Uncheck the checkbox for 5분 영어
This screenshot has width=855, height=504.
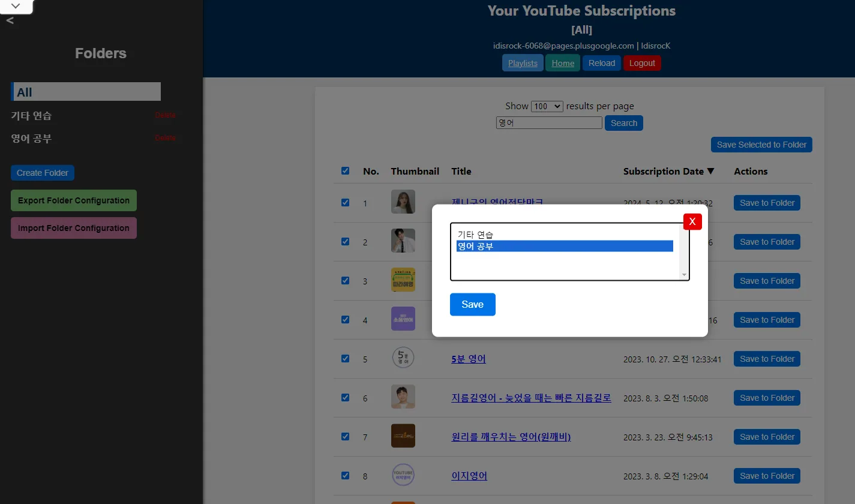pyautogui.click(x=345, y=359)
